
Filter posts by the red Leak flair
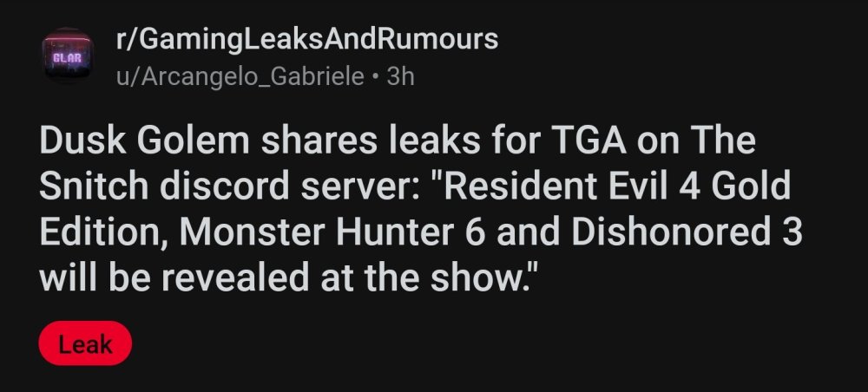tap(85, 343)
